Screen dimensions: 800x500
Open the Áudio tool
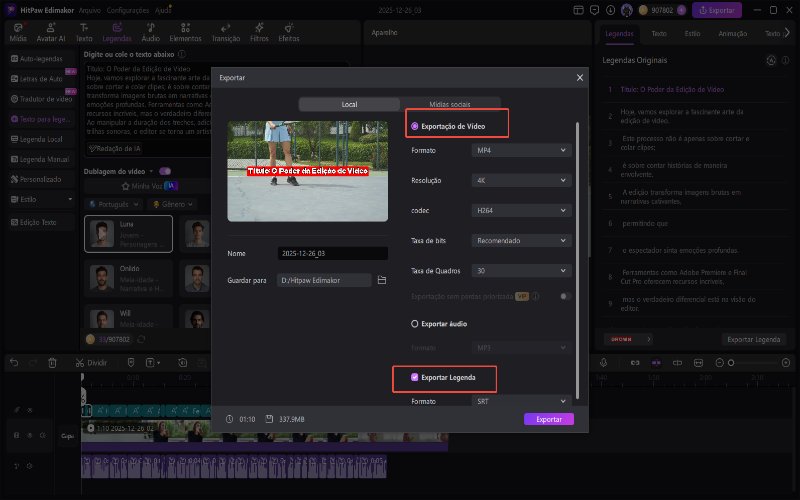(x=151, y=32)
